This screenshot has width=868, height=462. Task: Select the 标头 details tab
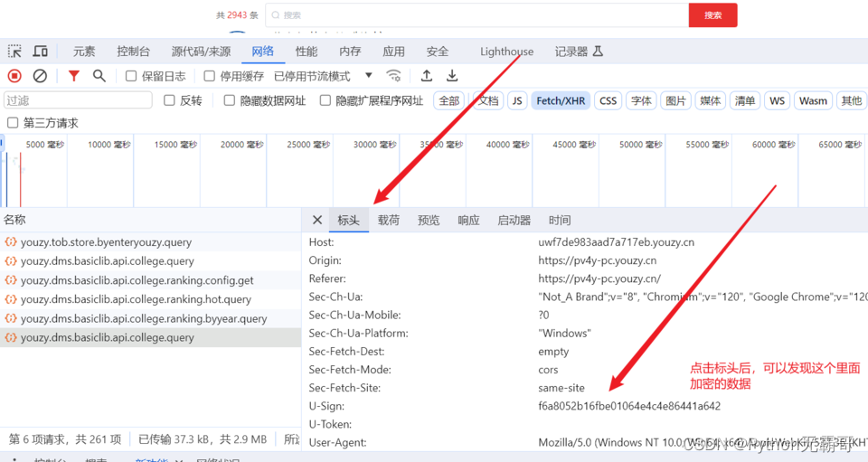pyautogui.click(x=349, y=221)
